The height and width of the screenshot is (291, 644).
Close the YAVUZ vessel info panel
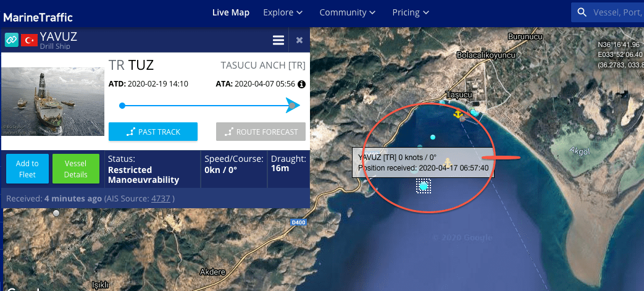299,40
